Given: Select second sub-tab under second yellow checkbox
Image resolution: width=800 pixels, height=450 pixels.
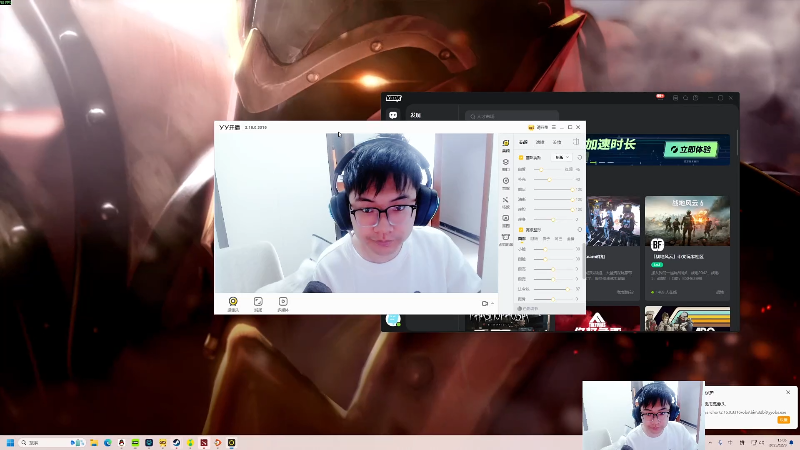Looking at the screenshot, I should pyautogui.click(x=534, y=239).
